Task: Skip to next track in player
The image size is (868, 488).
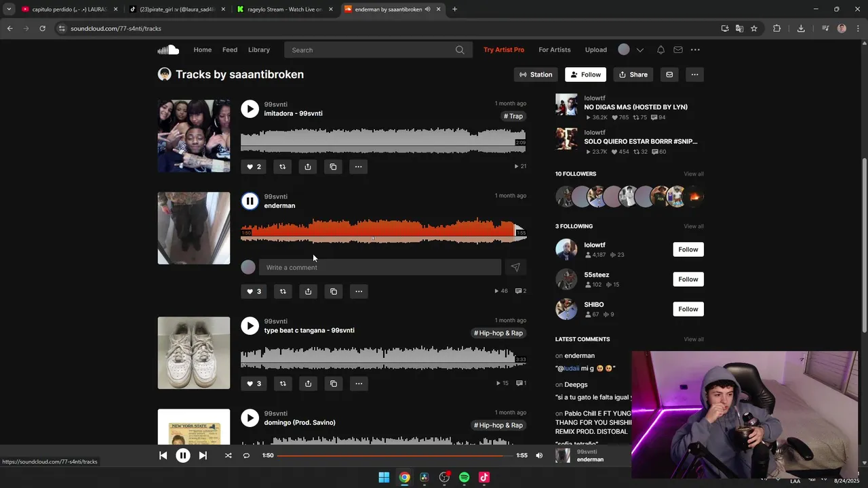Action: pos(203,455)
